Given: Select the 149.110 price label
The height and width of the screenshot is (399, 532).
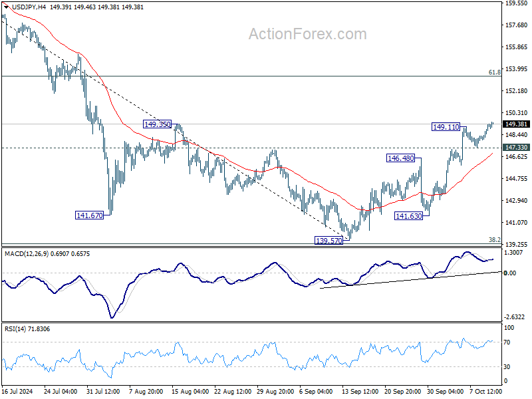Looking at the screenshot, I should (446, 127).
